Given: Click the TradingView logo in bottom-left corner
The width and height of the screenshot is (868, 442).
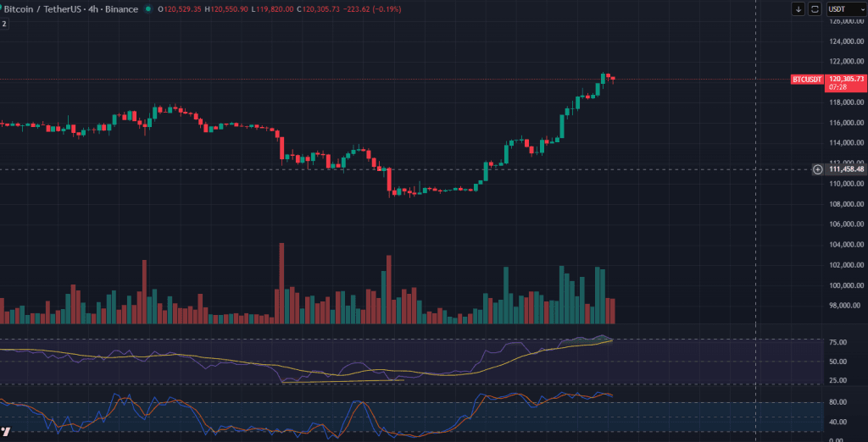Looking at the screenshot, I should [6, 432].
